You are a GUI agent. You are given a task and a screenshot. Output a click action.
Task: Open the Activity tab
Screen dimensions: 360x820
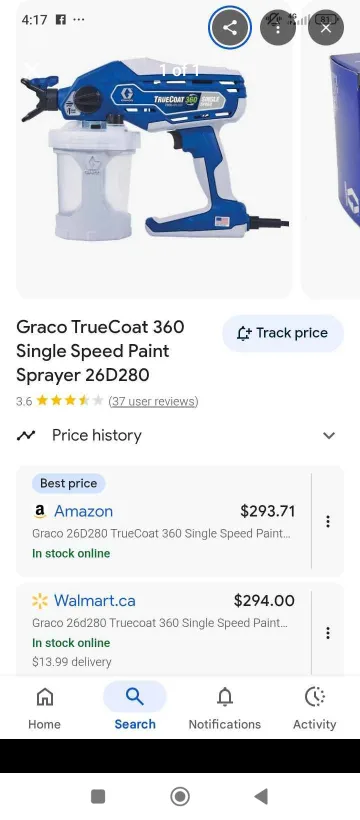pyautogui.click(x=314, y=708)
